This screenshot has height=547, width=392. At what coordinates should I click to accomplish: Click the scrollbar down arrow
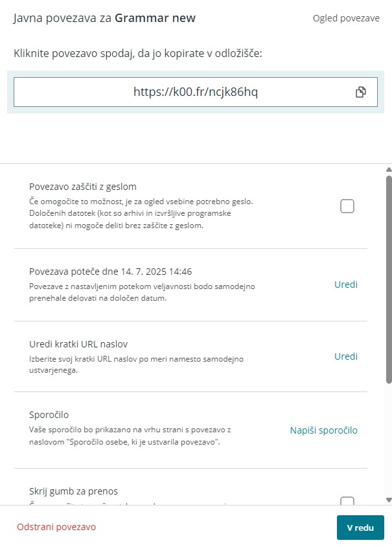[x=389, y=500]
